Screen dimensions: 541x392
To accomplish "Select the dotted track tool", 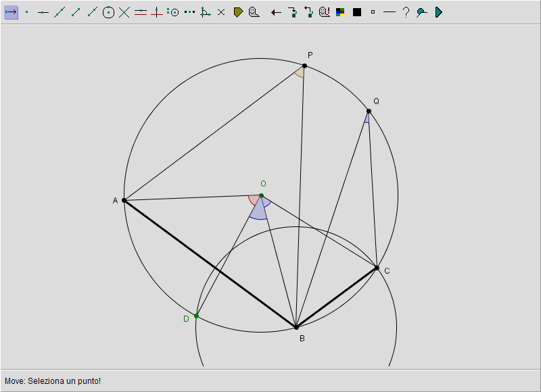I will [189, 12].
